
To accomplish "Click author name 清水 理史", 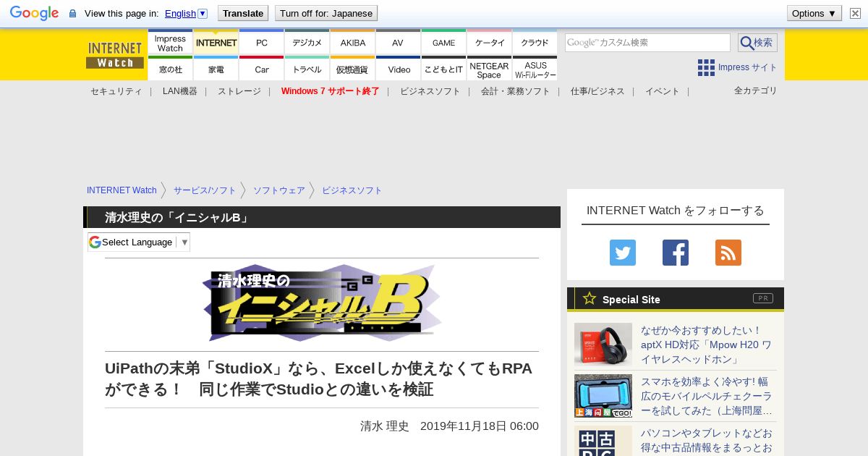I will click(x=385, y=426).
